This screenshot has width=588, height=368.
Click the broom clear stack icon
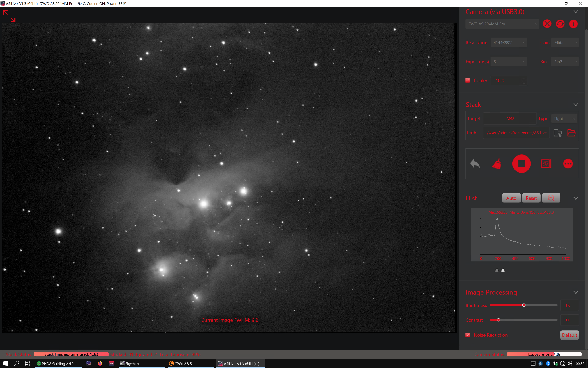point(497,164)
